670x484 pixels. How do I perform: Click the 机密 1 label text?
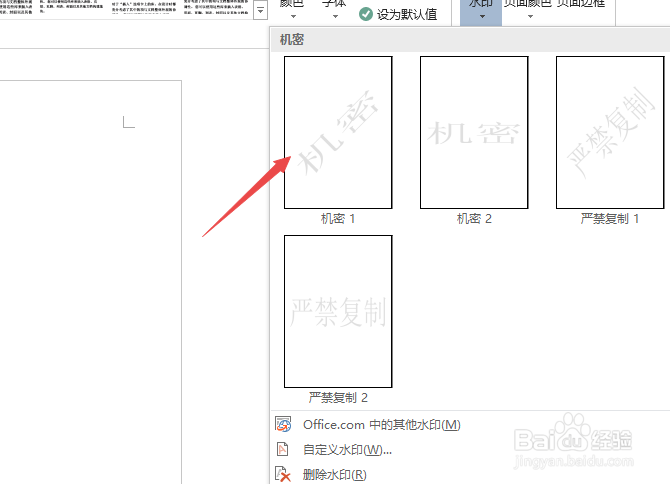click(338, 219)
